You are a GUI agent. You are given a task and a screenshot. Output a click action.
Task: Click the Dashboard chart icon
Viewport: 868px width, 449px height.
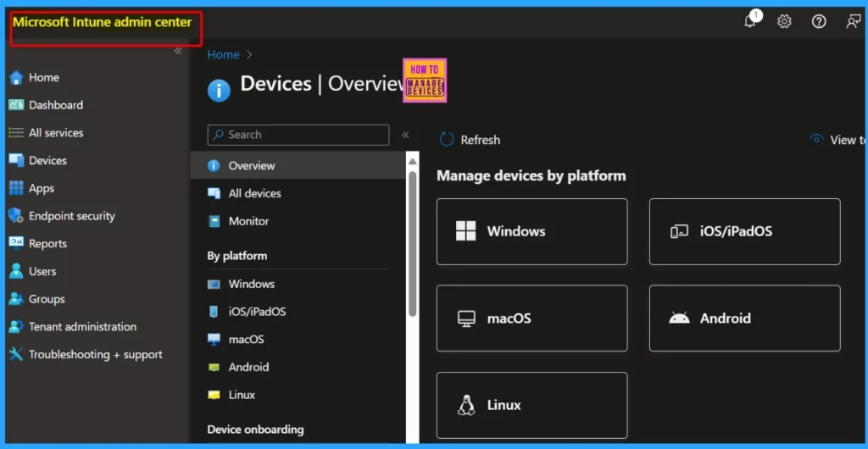click(x=16, y=105)
